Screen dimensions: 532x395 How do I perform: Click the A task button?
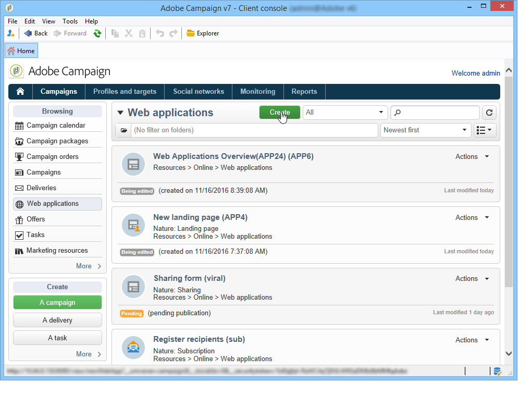tap(57, 338)
